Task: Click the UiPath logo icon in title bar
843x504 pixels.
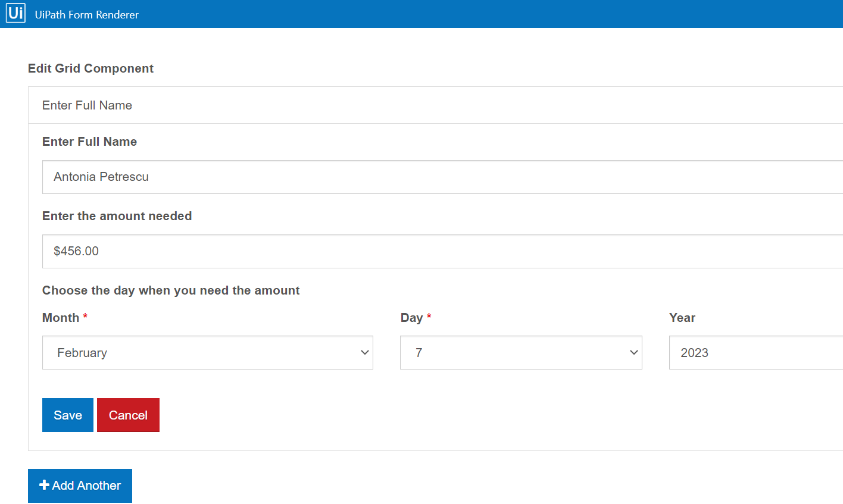Action: [15, 12]
